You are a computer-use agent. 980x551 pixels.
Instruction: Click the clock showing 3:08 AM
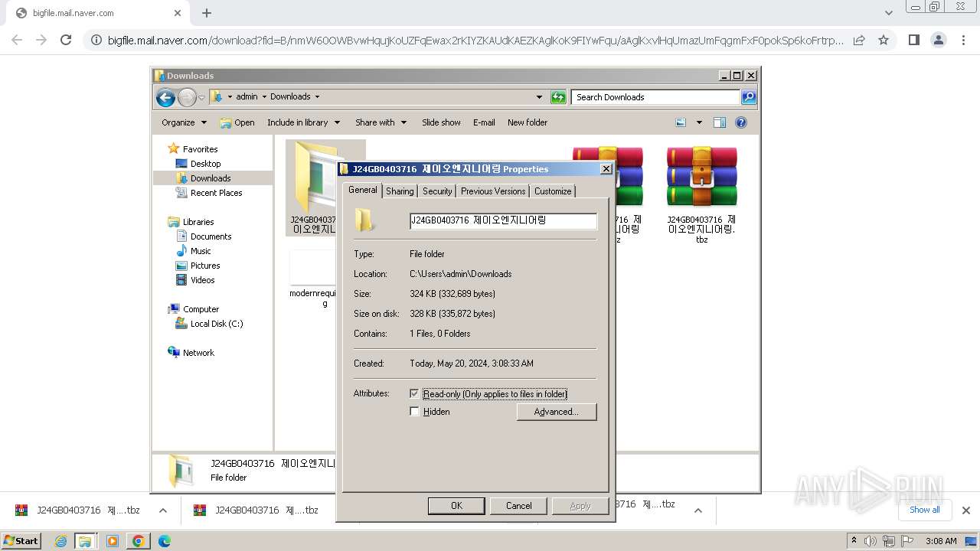(x=941, y=541)
